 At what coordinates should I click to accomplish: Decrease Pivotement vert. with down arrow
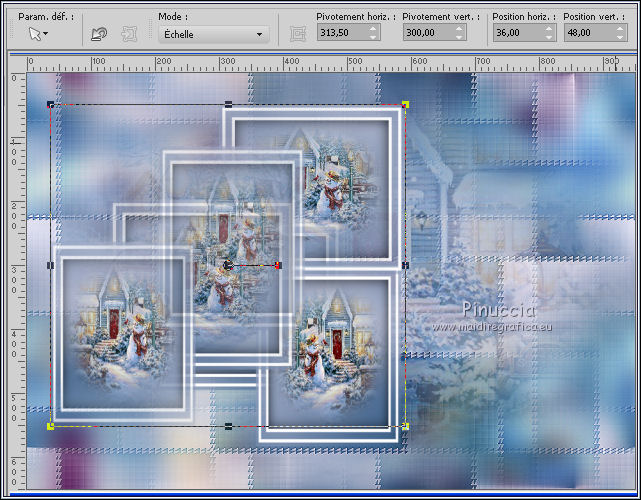[x=459, y=37]
